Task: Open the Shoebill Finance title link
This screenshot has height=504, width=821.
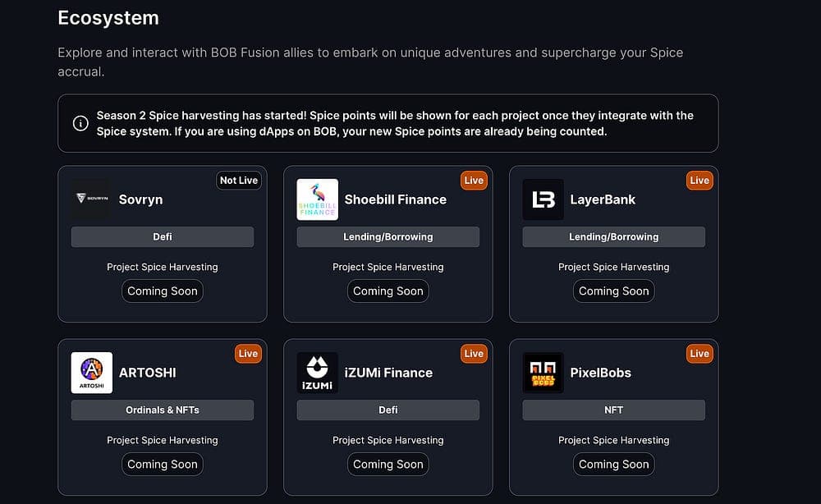Action: tap(396, 199)
